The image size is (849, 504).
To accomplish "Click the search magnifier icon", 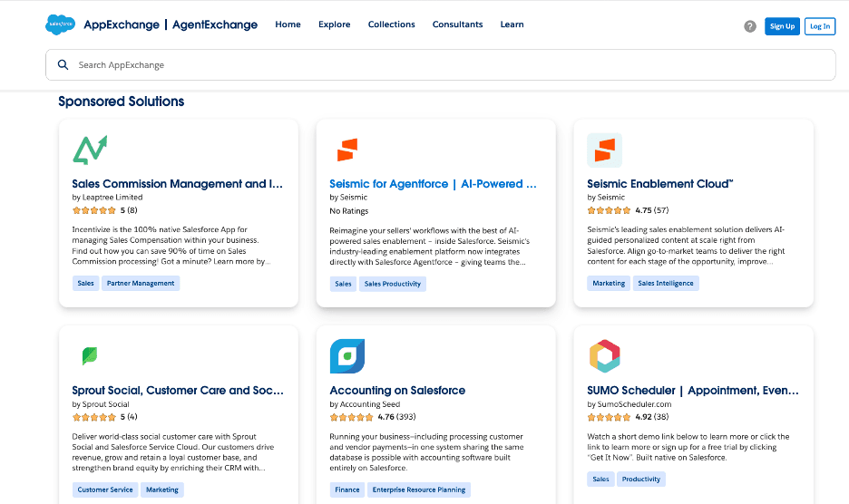I will [x=63, y=65].
